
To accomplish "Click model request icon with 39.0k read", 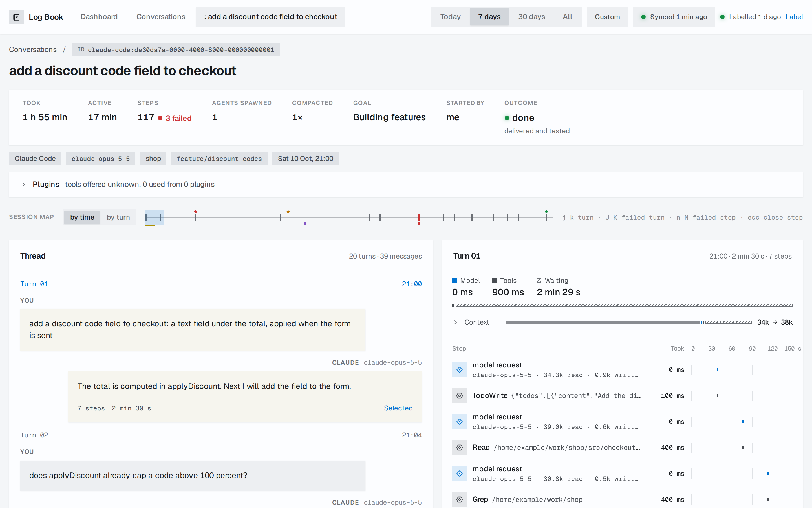I will click(x=459, y=421).
